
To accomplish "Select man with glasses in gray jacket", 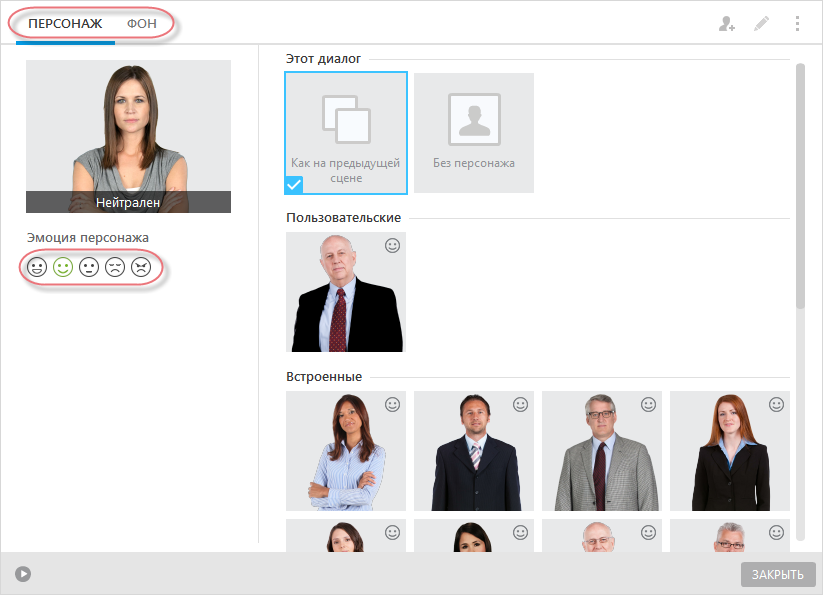I will click(602, 451).
